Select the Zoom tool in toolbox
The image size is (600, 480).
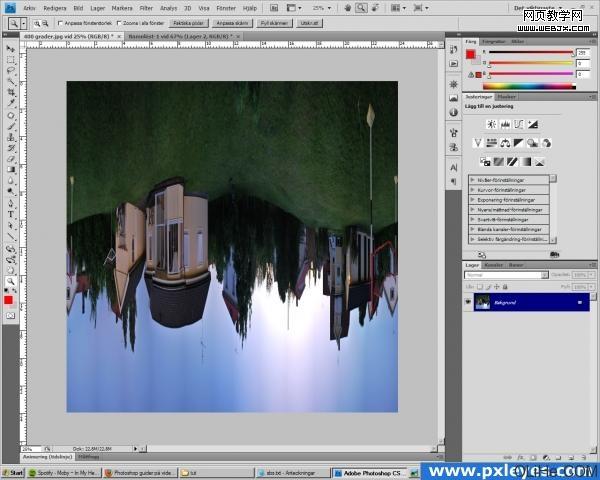pos(10,281)
